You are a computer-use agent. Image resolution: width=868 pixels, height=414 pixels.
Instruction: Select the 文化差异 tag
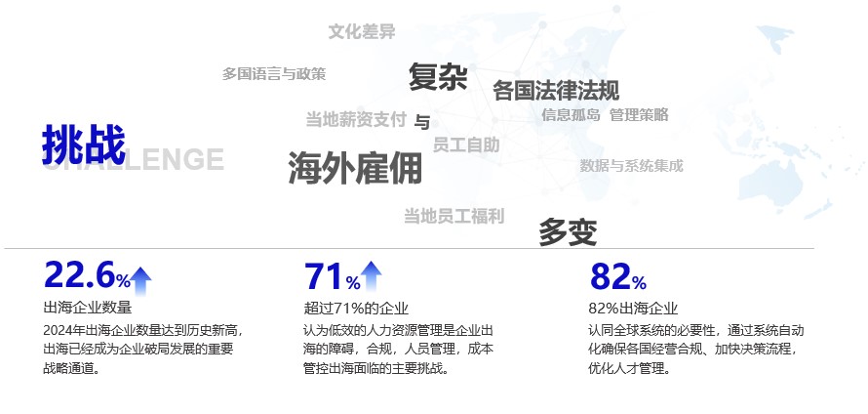[362, 31]
